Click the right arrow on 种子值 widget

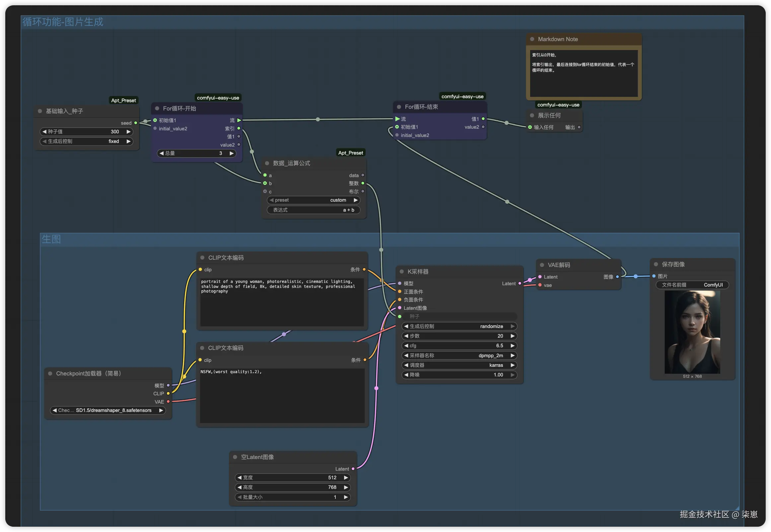(x=129, y=132)
